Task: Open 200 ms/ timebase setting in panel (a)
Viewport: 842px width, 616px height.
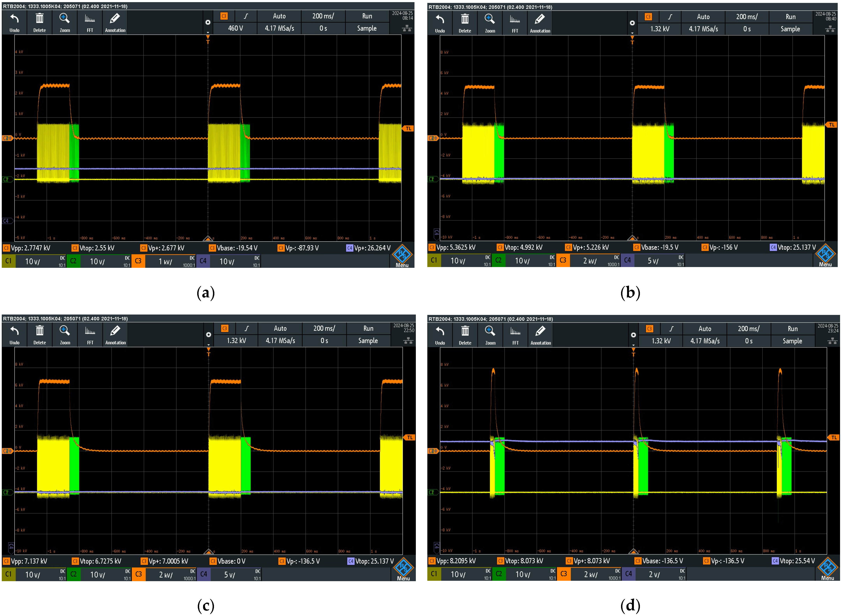Action: pos(323,16)
